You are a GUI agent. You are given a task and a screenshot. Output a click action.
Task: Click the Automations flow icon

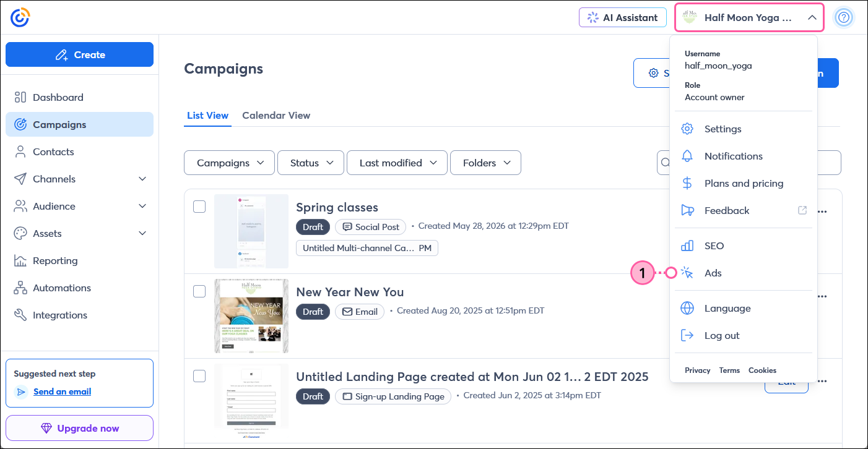pyautogui.click(x=20, y=288)
